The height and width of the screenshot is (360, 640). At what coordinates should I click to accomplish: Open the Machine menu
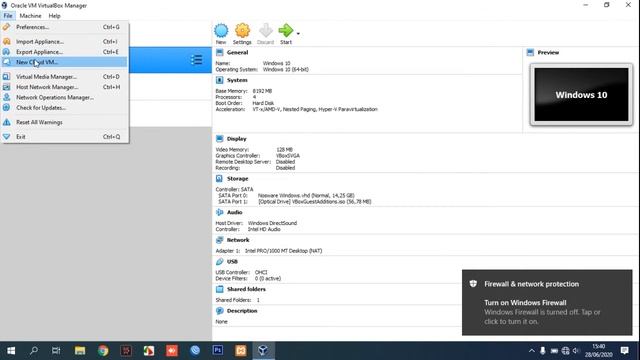coord(30,16)
